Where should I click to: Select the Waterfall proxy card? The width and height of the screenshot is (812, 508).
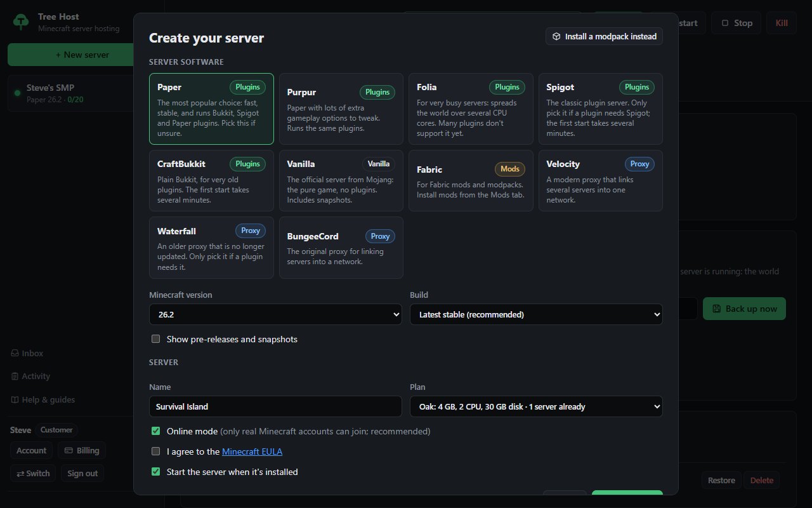click(x=211, y=248)
